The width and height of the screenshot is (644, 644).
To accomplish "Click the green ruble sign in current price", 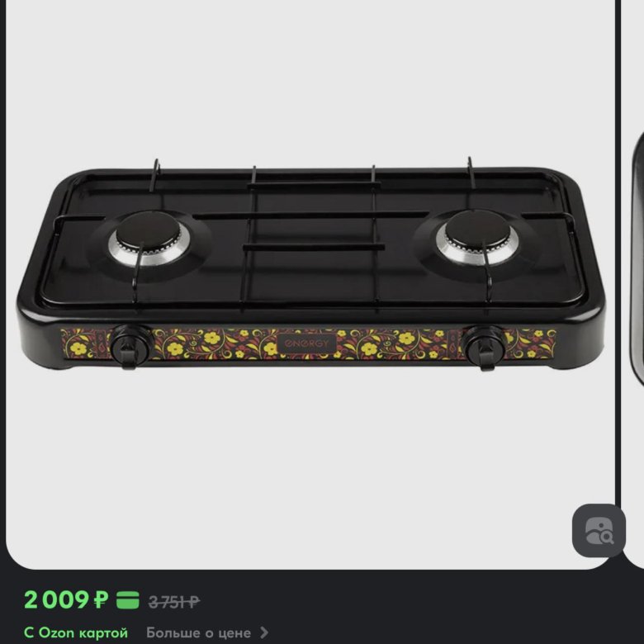I will click(x=101, y=600).
